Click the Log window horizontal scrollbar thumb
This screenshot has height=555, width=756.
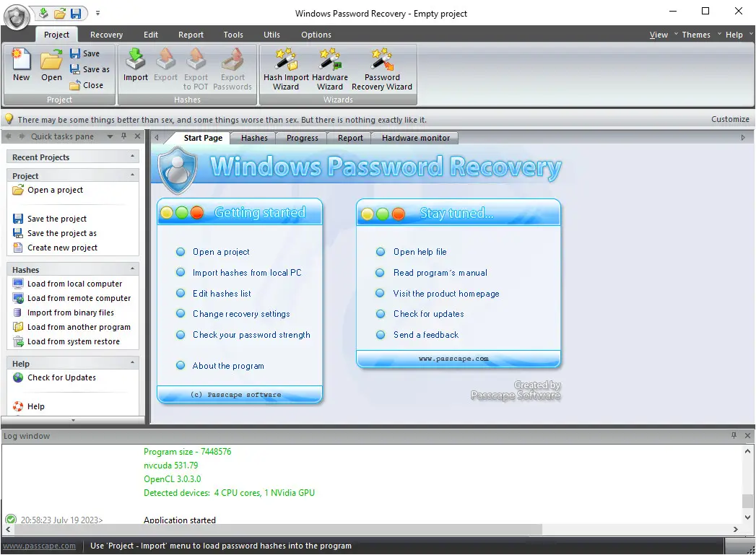pos(278,530)
